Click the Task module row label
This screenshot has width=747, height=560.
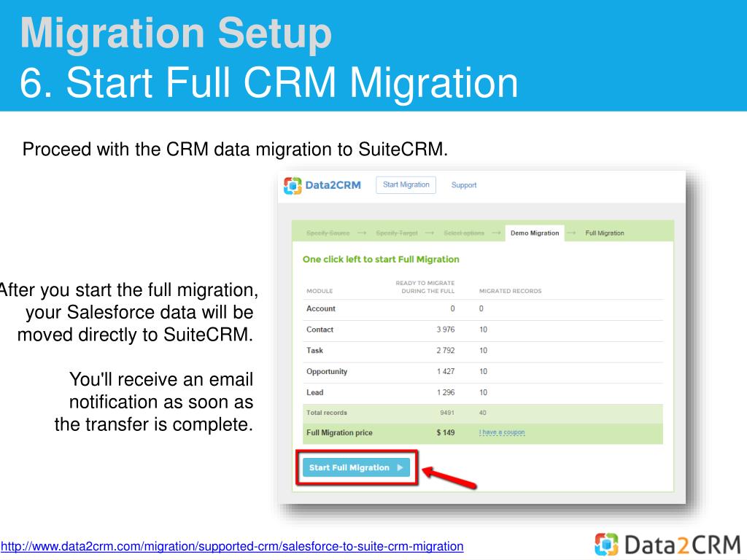coord(314,351)
